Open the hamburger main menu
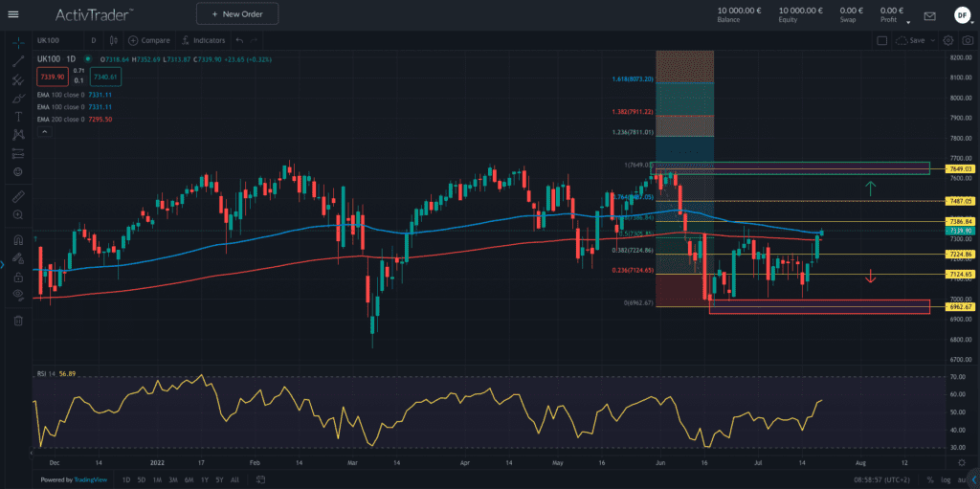The width and height of the screenshot is (980, 489). (x=13, y=13)
